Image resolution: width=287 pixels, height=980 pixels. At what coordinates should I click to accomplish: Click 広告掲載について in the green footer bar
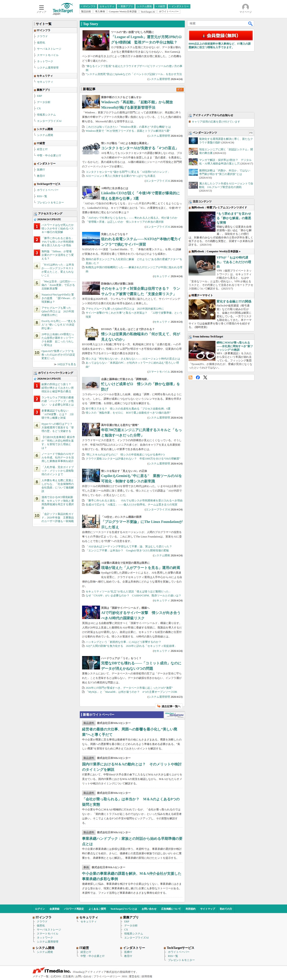(171, 909)
